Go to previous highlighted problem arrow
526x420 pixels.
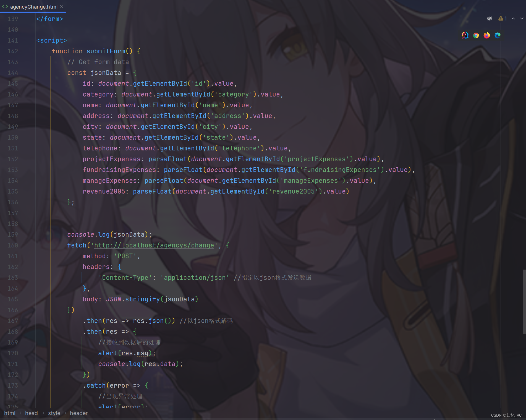513,19
